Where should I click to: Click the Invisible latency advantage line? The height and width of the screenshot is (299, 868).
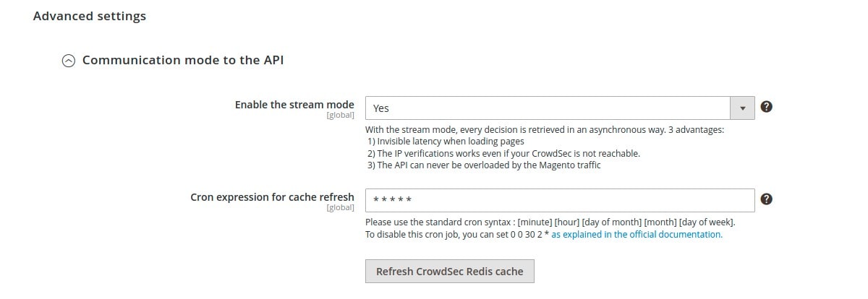pyautogui.click(x=446, y=142)
